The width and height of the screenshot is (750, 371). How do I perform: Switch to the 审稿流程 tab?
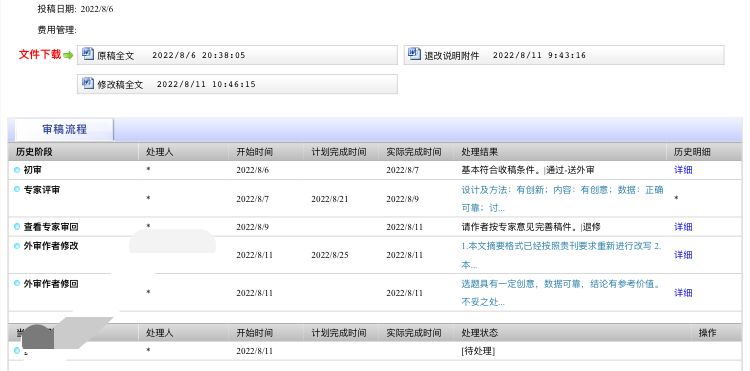(65, 130)
